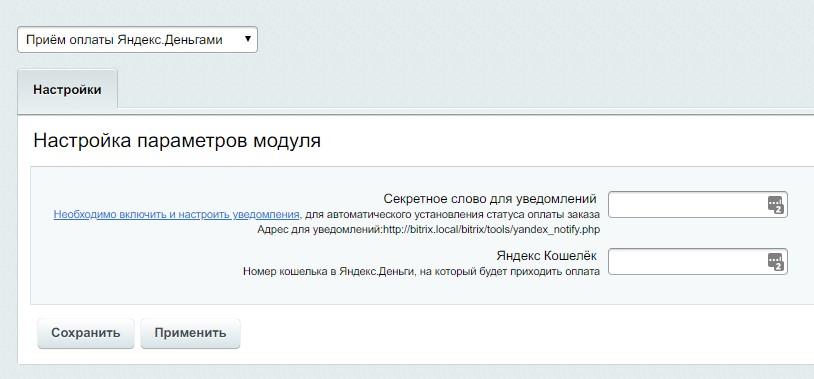Click the password manager icon in secret word field

(775, 205)
